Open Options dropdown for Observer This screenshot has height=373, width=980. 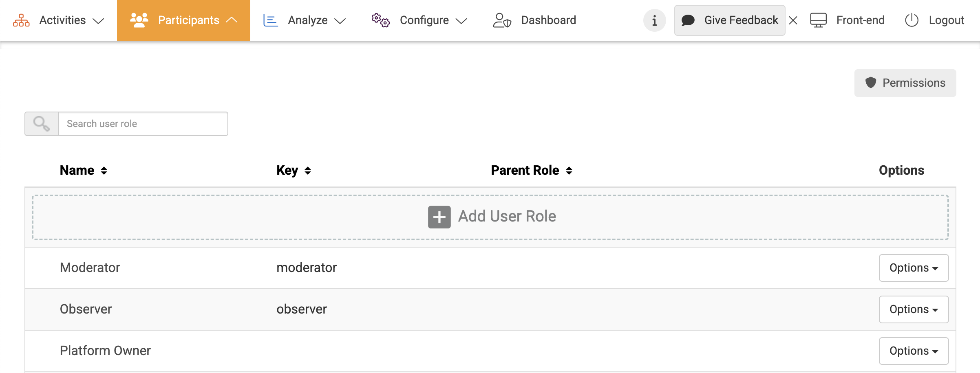(914, 309)
